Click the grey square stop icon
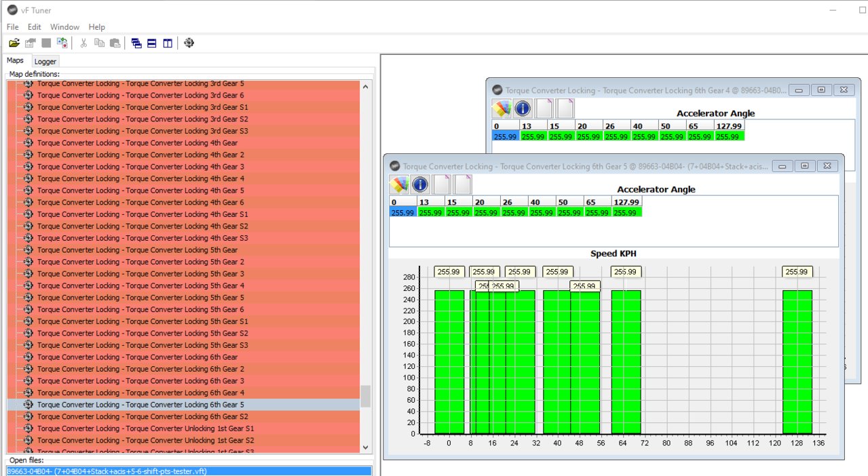This screenshot has width=868, height=476. (46, 43)
